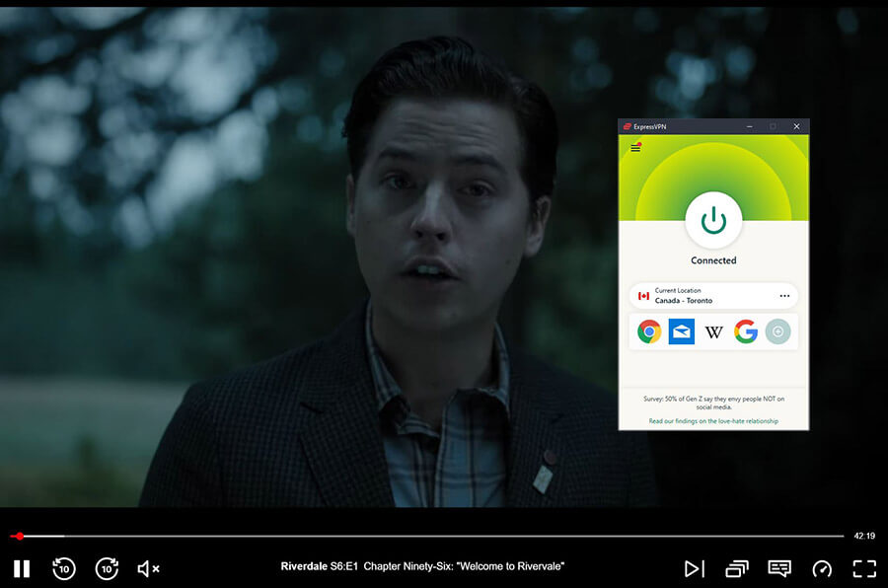This screenshot has height=588, width=888.
Task: Seek along the video progress bar
Action: click(x=427, y=536)
